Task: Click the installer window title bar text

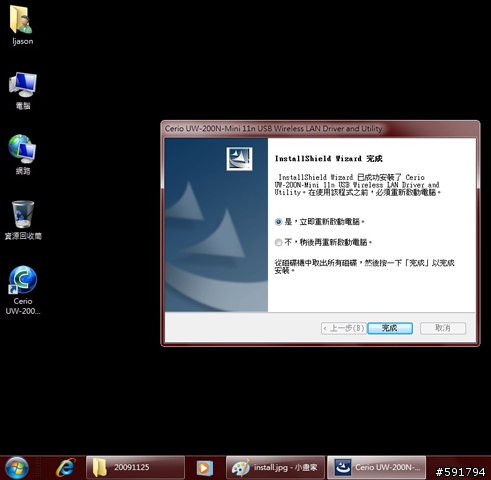Action: 273,129
